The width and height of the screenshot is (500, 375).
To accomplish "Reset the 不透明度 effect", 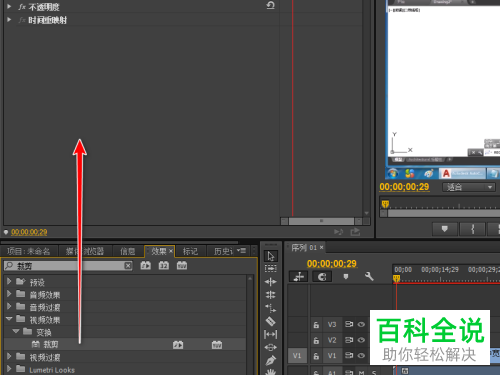I will 271,5.
